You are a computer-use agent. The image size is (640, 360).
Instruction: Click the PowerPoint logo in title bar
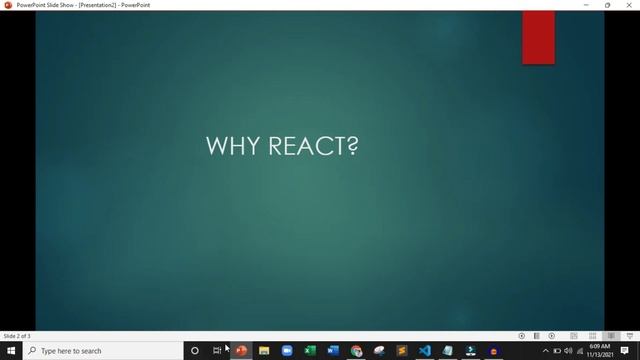click(8, 5)
